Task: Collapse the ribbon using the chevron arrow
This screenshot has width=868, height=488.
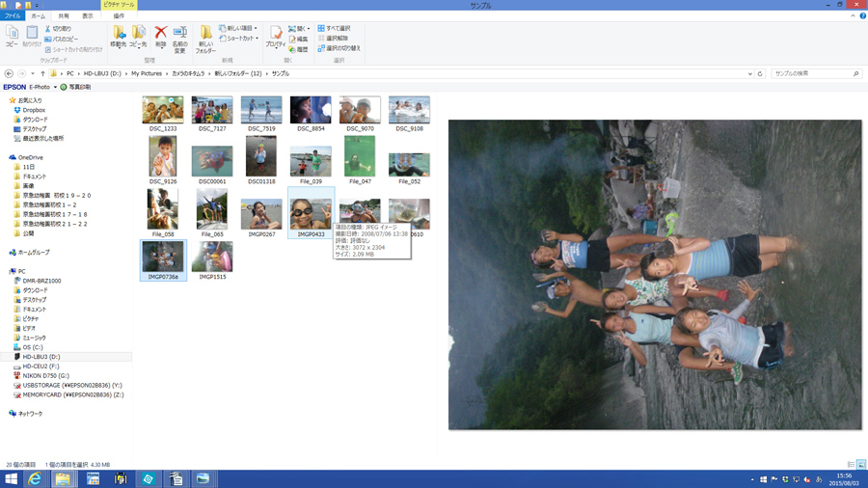Action: (x=853, y=16)
